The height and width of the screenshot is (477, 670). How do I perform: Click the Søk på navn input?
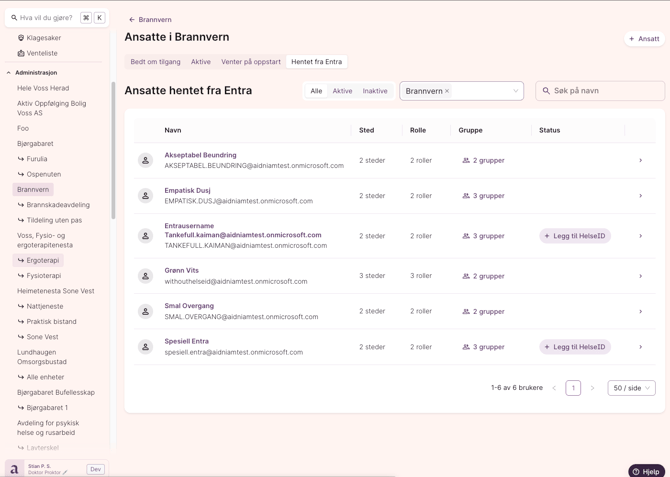600,91
